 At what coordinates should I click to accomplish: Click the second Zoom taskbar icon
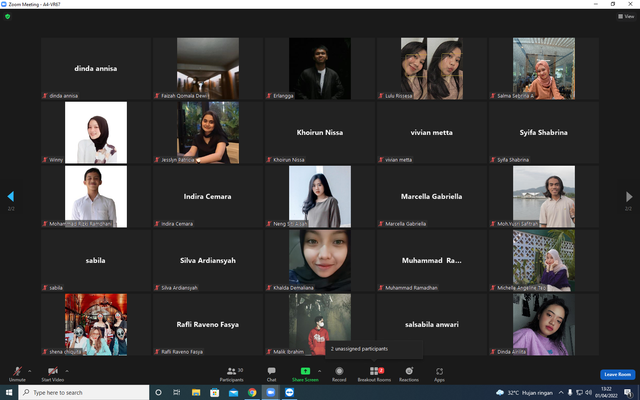[x=289, y=392]
